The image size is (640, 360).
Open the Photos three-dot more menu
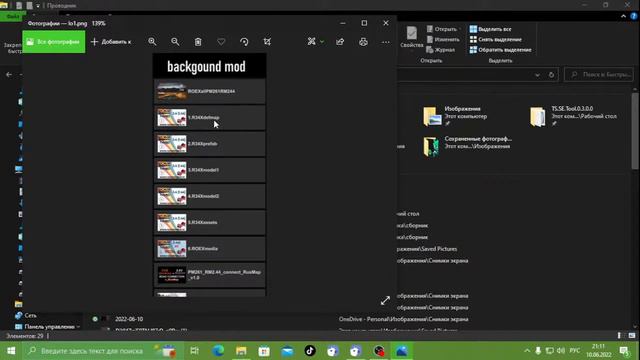385,42
